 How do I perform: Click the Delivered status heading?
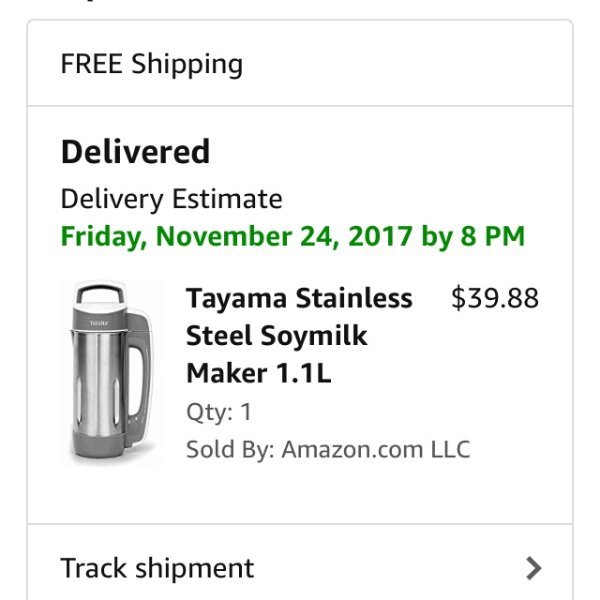(x=135, y=152)
